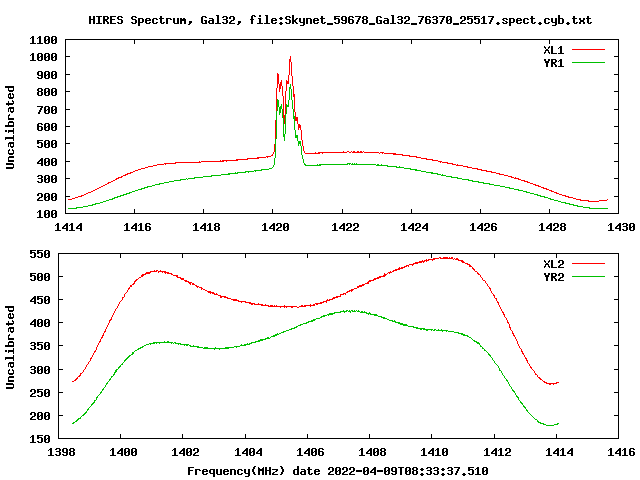Click the 700 y-axis tick label

[x=47, y=110]
